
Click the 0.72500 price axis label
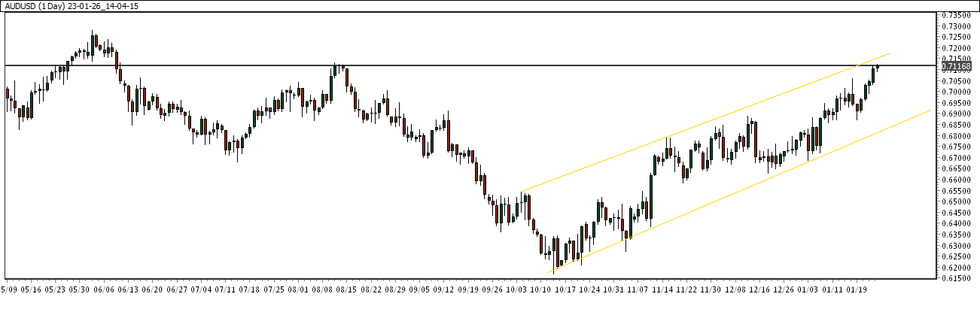[957, 37]
